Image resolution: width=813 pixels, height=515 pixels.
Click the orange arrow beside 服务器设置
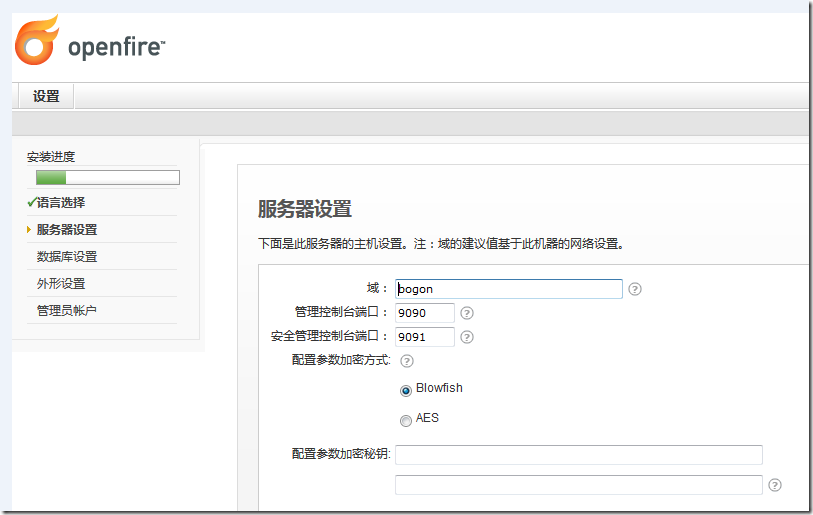tap(29, 229)
